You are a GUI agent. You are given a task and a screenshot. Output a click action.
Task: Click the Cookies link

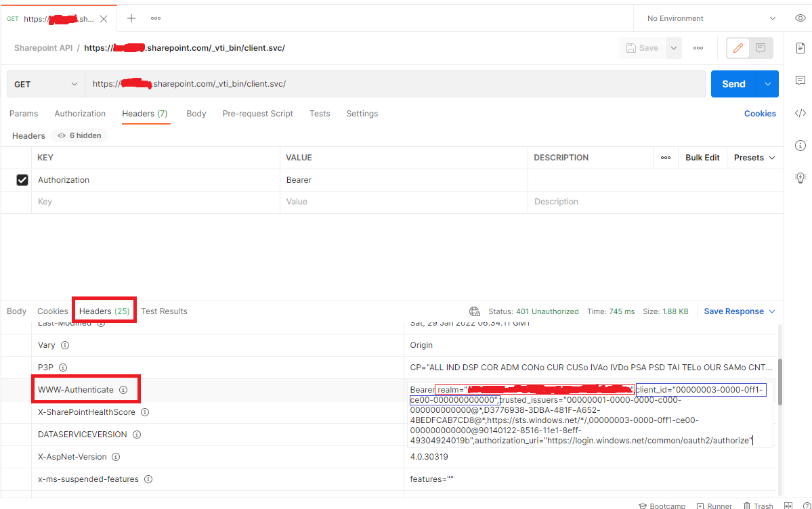(x=760, y=114)
